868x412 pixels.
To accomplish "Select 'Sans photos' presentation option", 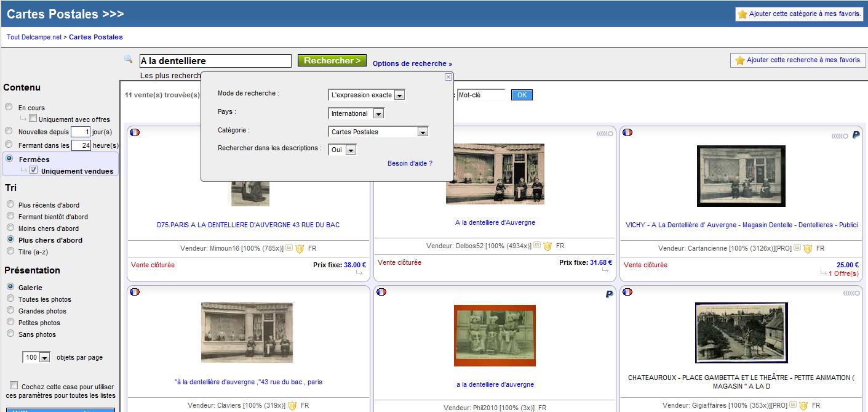I will tap(10, 333).
